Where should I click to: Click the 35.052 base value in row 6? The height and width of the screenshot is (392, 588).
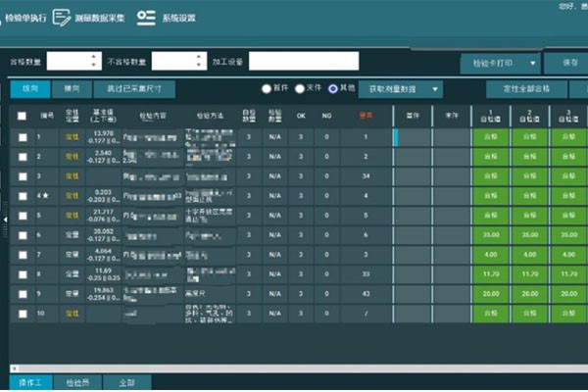pyautogui.click(x=104, y=231)
